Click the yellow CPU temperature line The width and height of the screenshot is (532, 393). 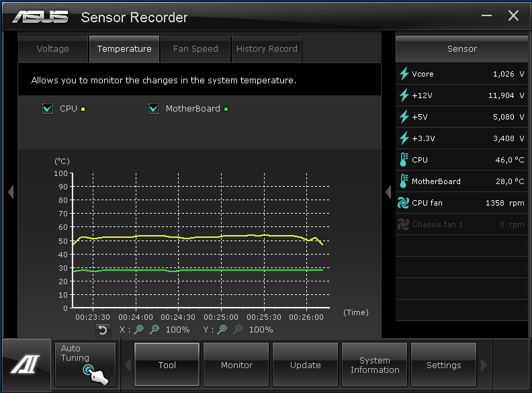click(197, 237)
